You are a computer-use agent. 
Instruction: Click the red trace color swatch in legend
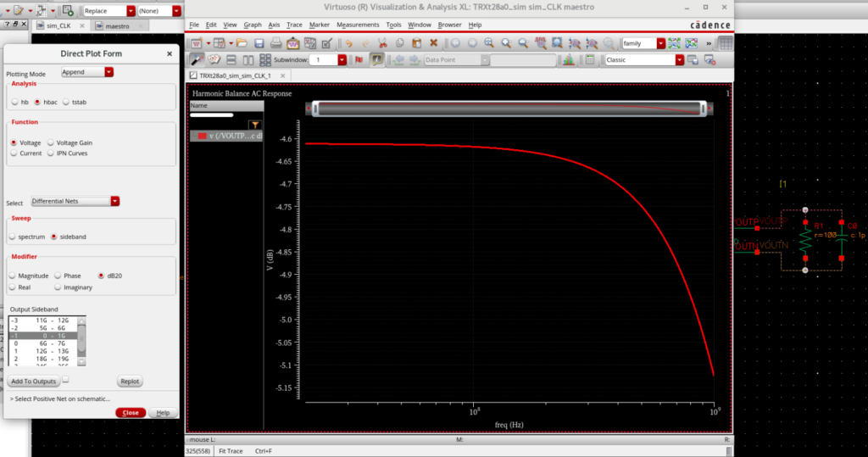(202, 136)
